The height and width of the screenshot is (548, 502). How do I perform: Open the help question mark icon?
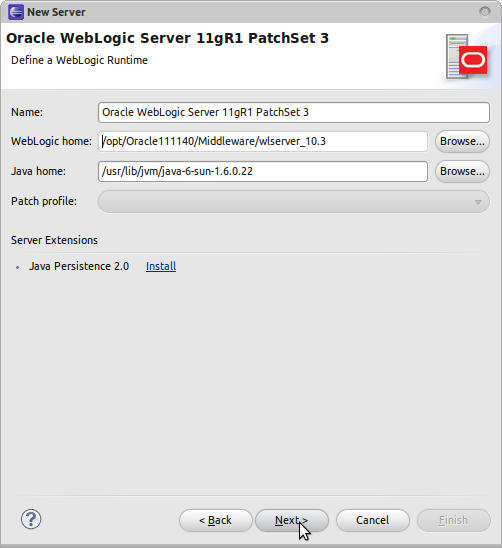click(31, 519)
